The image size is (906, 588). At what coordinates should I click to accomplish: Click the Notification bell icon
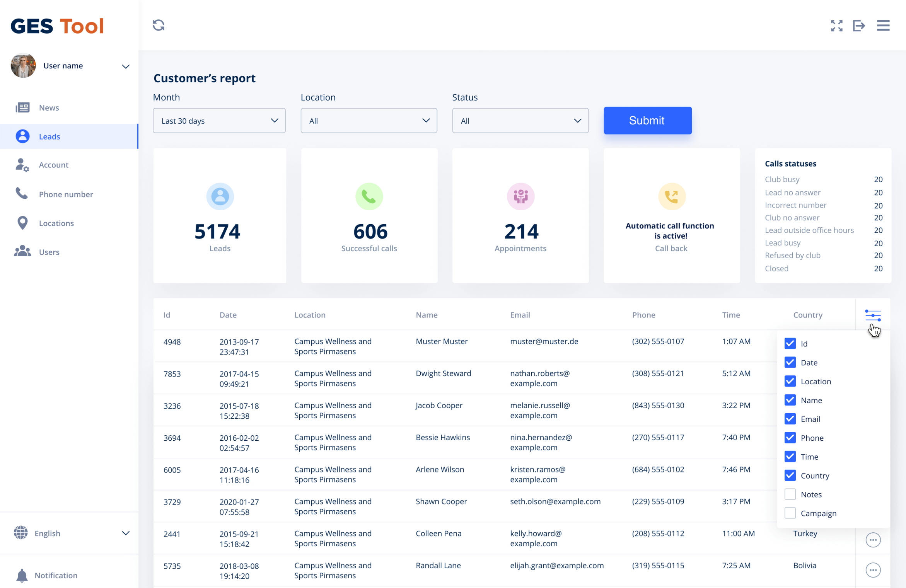pos(22,575)
